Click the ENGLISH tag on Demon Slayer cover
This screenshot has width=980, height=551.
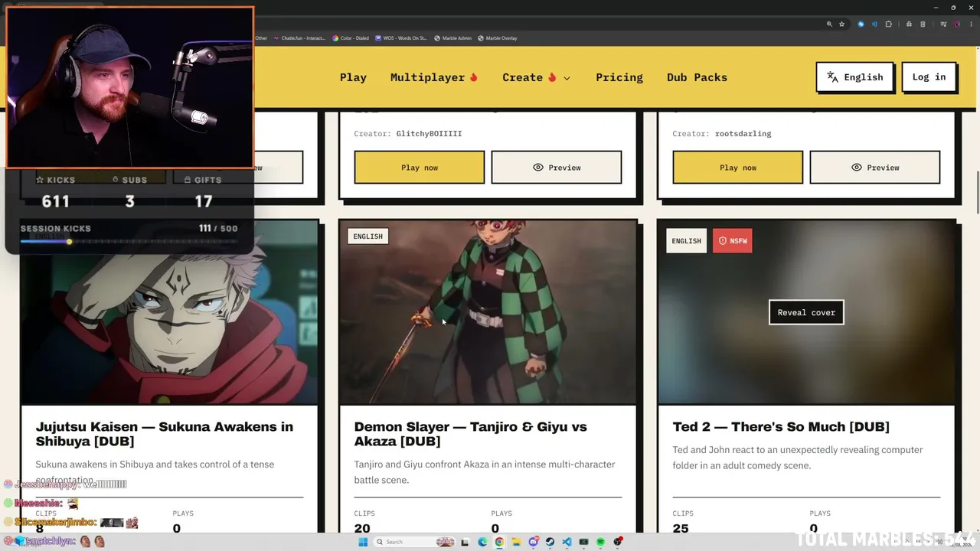point(367,236)
